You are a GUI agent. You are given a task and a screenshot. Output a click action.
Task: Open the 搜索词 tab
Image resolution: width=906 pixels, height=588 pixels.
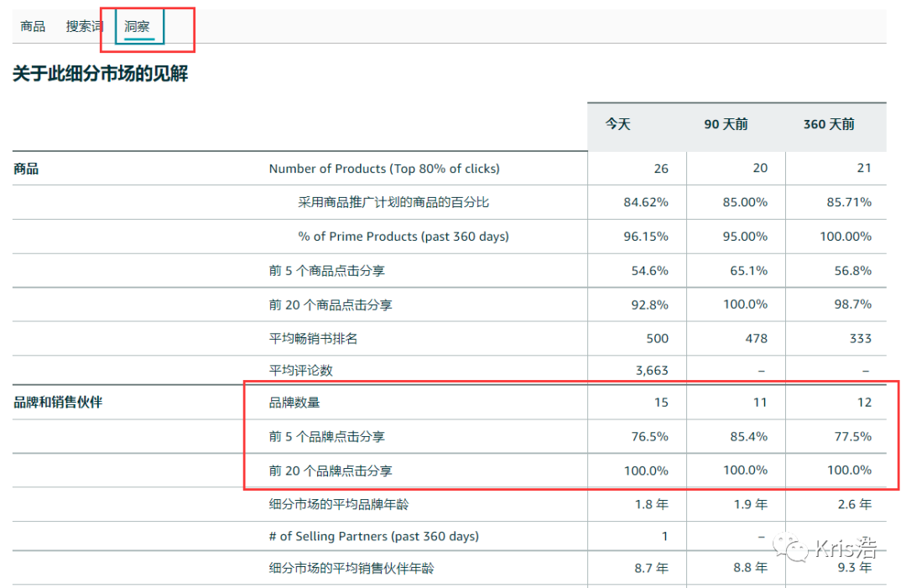[84, 27]
